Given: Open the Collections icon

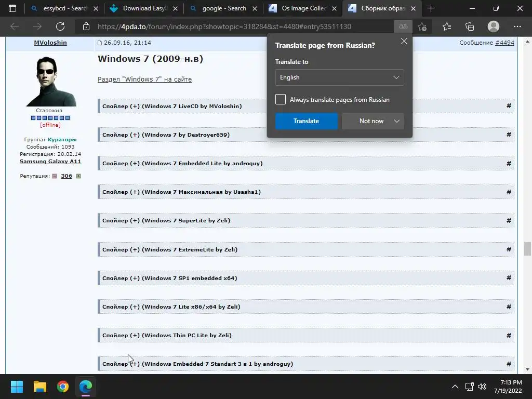Looking at the screenshot, I should [470, 26].
